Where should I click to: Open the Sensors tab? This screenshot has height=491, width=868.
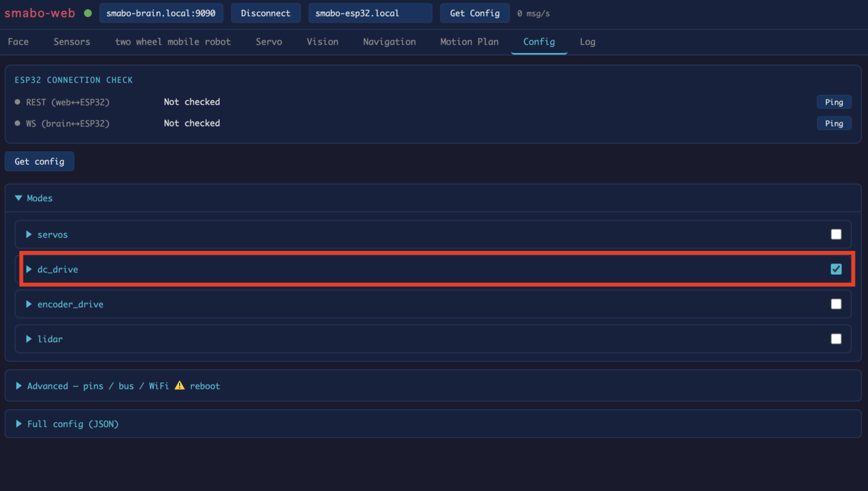(x=72, y=42)
